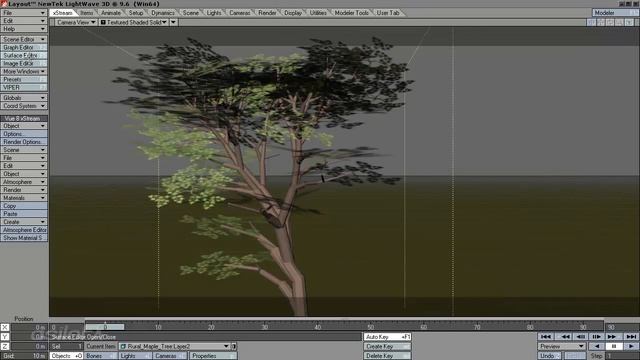
Task: Pause the animation playback
Action: 613,346
